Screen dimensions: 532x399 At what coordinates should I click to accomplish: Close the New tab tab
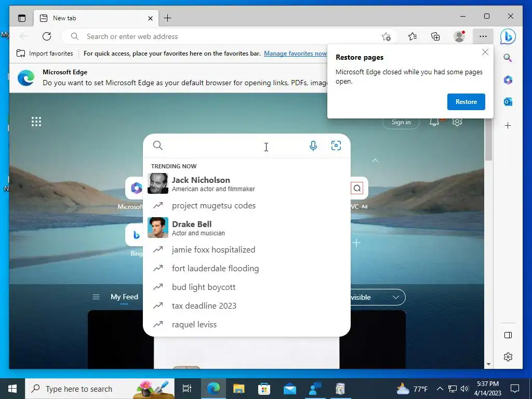click(x=150, y=18)
